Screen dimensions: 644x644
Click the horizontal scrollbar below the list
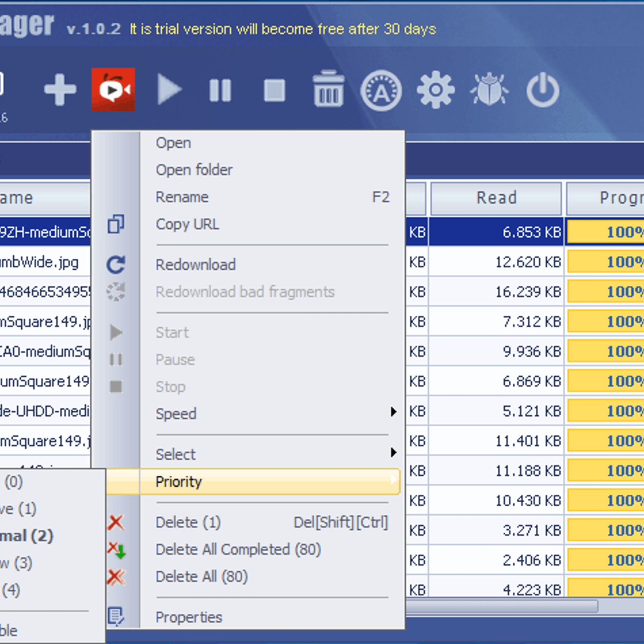pos(502,606)
